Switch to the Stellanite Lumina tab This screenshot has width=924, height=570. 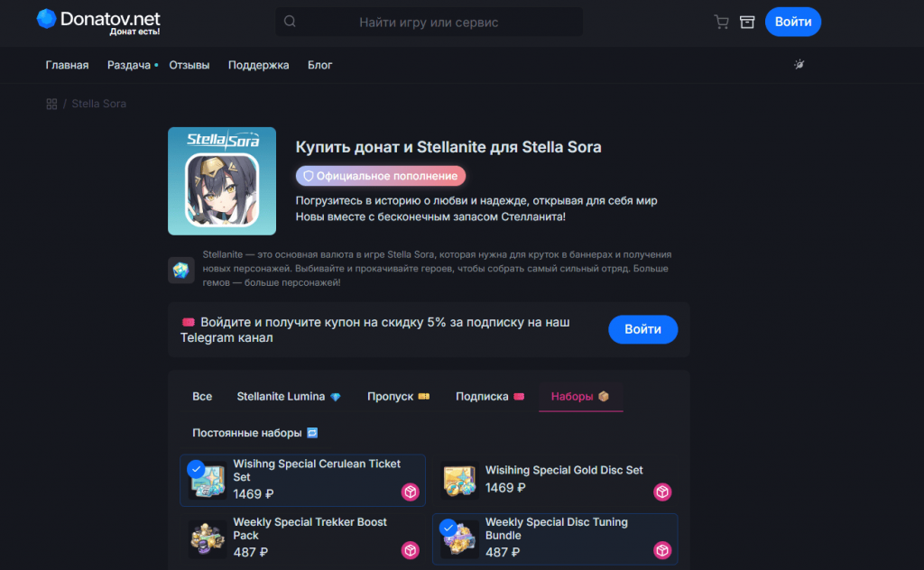[289, 397]
